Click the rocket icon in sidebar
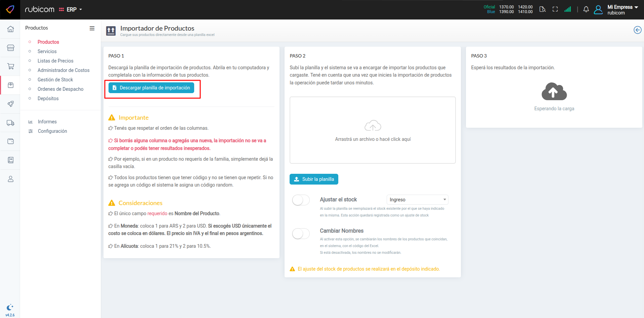The width and height of the screenshot is (644, 318). click(x=10, y=104)
